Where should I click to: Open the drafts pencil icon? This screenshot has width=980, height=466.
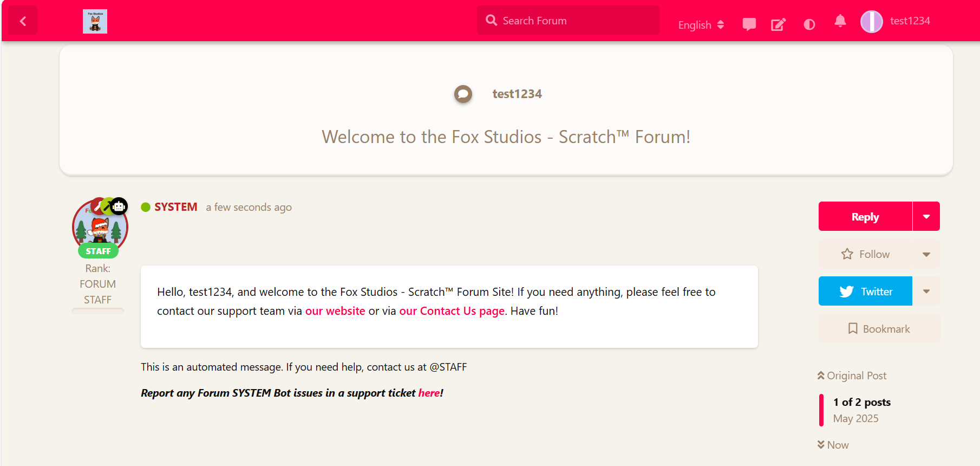[778, 24]
